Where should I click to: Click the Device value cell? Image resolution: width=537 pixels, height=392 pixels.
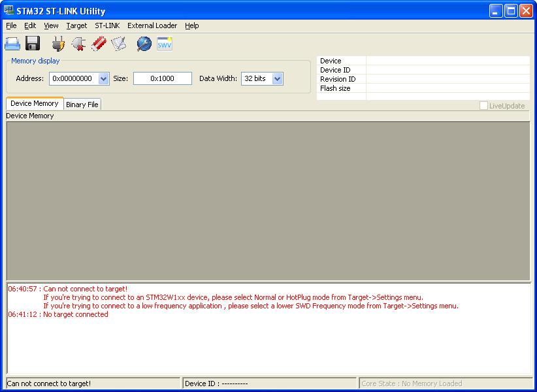(x=448, y=61)
